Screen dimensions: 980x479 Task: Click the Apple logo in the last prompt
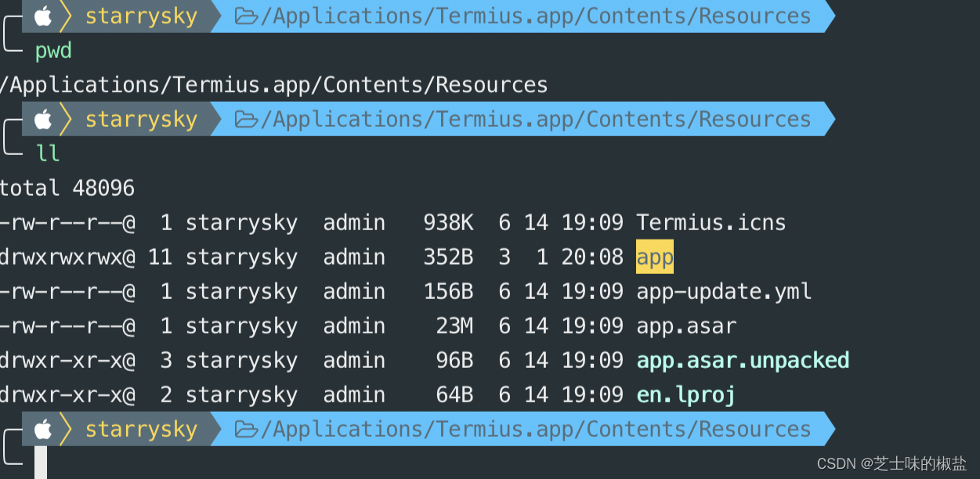point(43,429)
